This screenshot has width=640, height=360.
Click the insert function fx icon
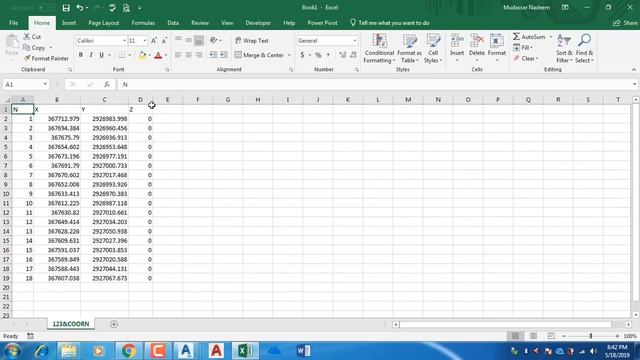[x=107, y=84]
